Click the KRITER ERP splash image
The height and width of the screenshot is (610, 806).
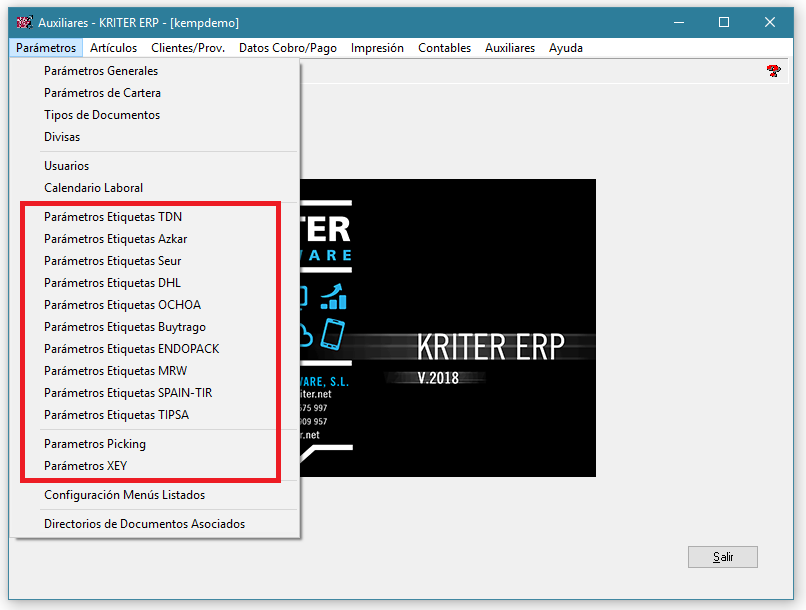pyautogui.click(x=448, y=328)
